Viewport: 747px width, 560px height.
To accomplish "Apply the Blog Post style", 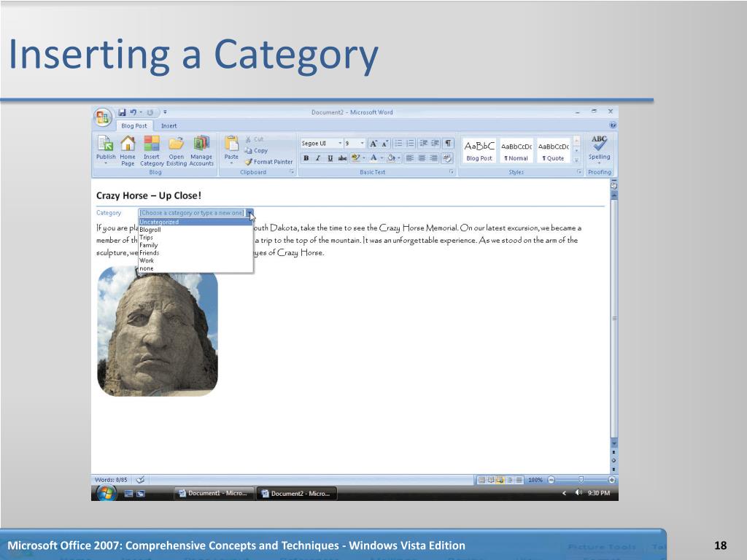I will (x=479, y=150).
